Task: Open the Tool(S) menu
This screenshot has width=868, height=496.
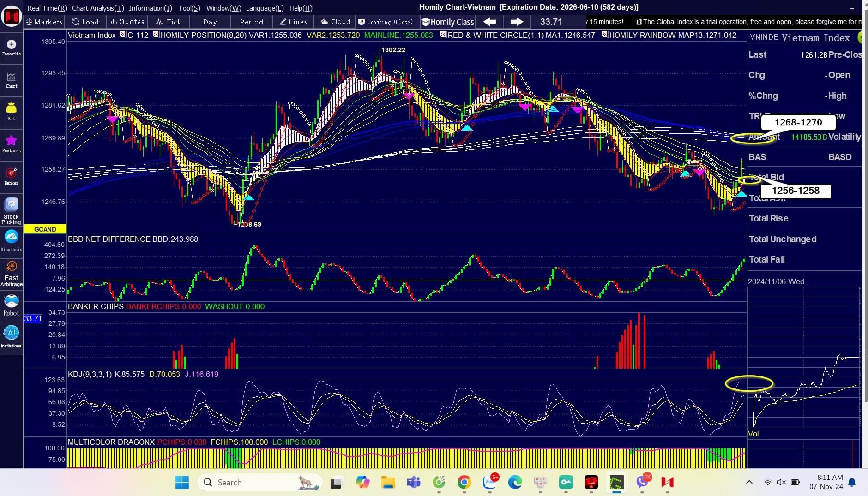Action: coord(189,8)
